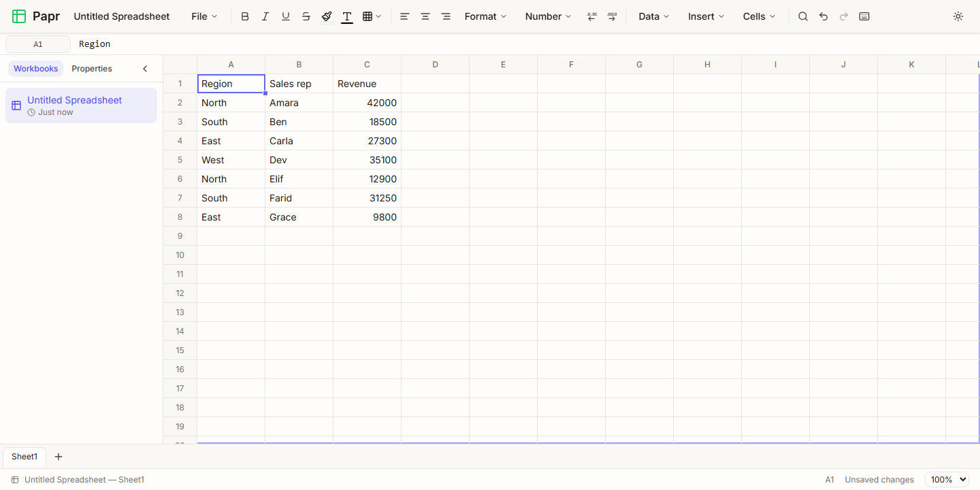Open the Insert menu

click(x=706, y=16)
